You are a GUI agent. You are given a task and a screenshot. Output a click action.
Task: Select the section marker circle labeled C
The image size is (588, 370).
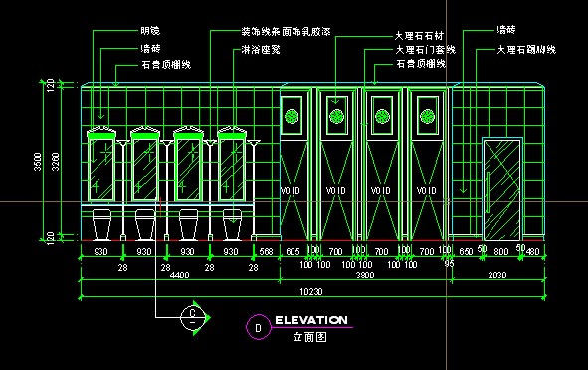pos(193,318)
